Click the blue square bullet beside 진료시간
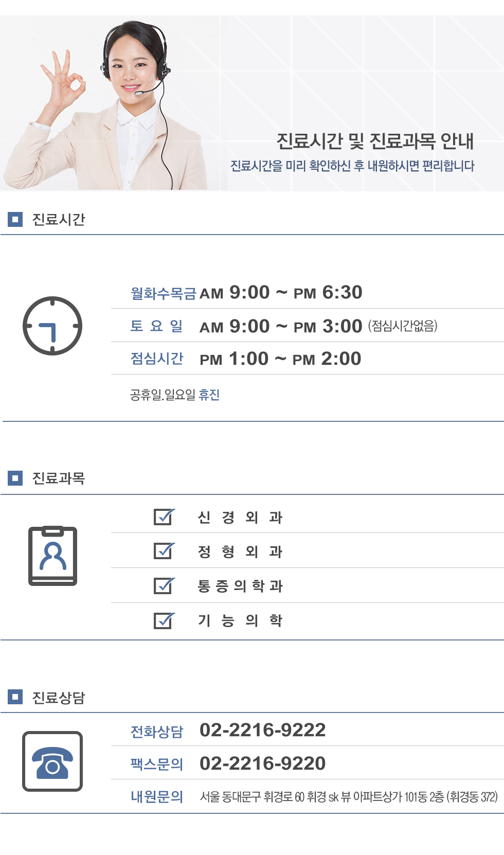Image resolution: width=504 pixels, height=855 pixels. tap(15, 220)
